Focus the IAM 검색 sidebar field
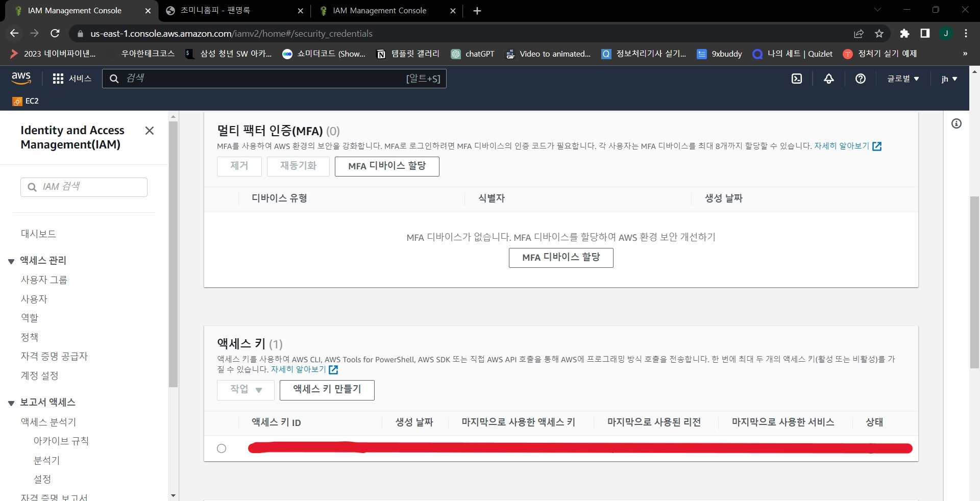Image resolution: width=980 pixels, height=501 pixels. coord(84,187)
